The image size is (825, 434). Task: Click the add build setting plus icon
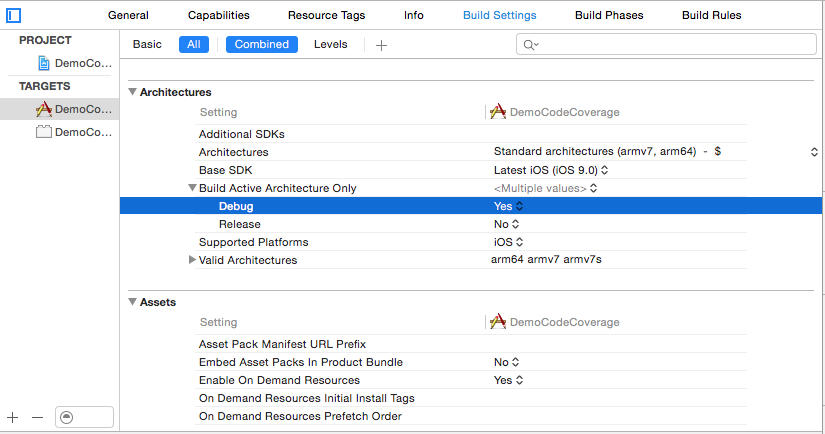pos(381,45)
